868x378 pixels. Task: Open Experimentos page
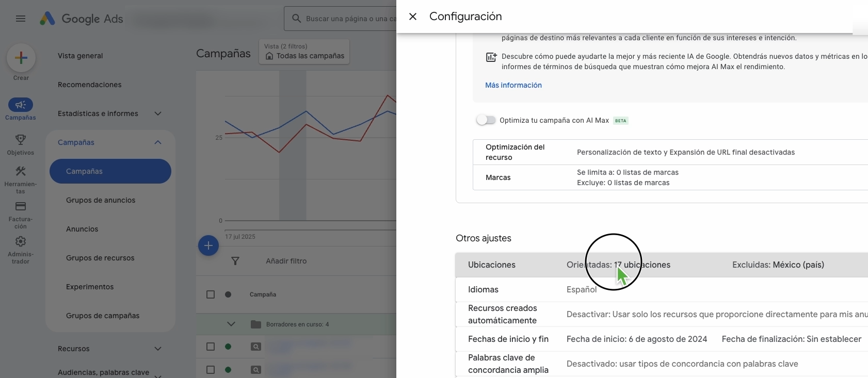pos(90,287)
